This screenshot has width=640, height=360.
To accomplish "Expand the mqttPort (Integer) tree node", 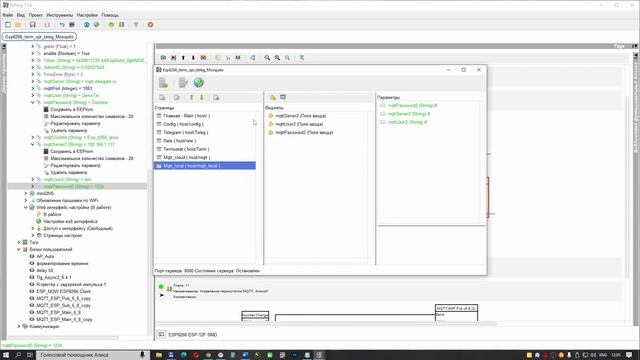I will [x=33, y=88].
